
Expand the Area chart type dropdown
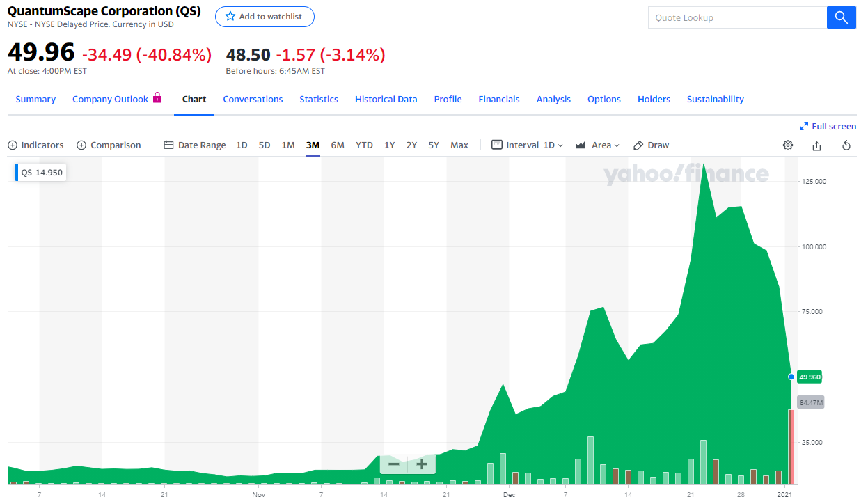[597, 145]
